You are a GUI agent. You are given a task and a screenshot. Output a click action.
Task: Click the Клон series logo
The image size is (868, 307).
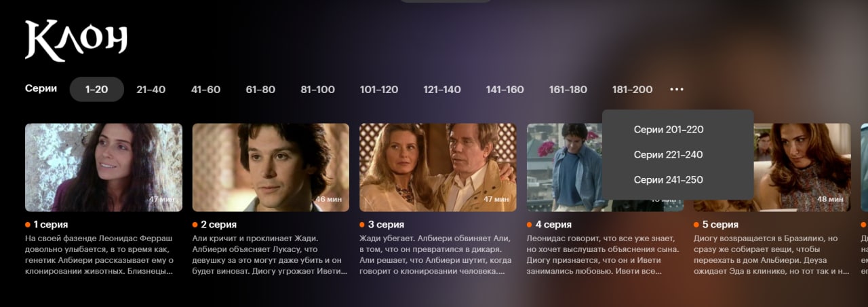(x=76, y=41)
